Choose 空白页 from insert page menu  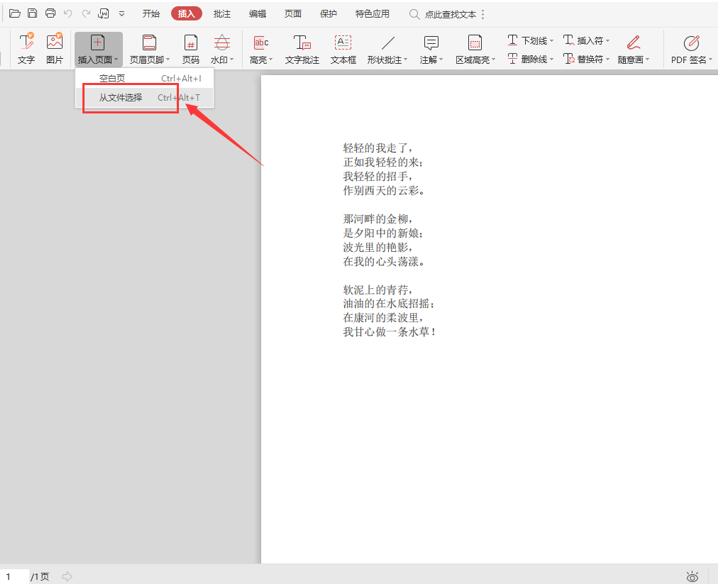(145, 79)
